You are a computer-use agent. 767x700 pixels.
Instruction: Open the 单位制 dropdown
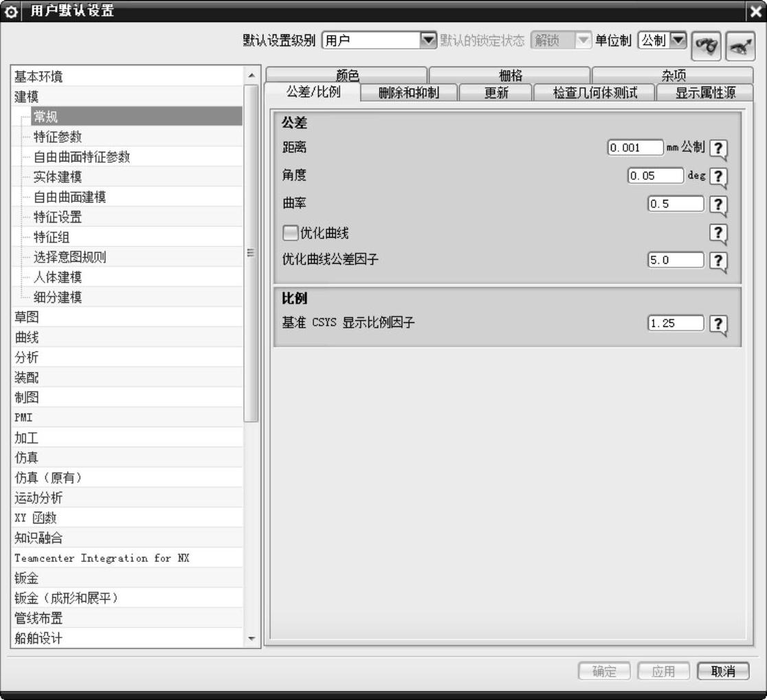coord(678,40)
